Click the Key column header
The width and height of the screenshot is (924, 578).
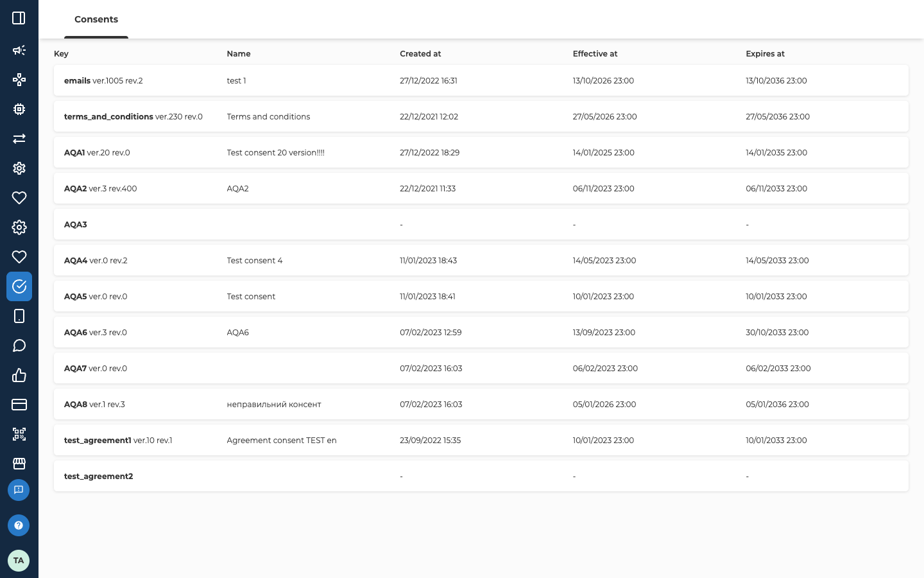pyautogui.click(x=61, y=54)
